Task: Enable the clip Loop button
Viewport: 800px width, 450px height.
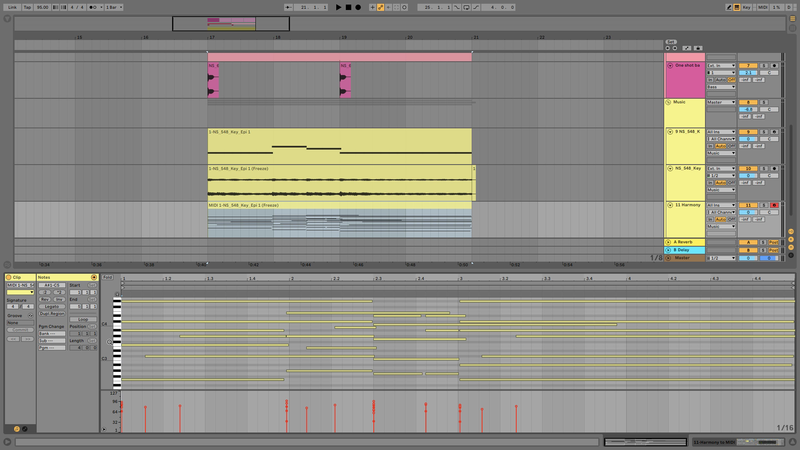Action: (x=83, y=319)
